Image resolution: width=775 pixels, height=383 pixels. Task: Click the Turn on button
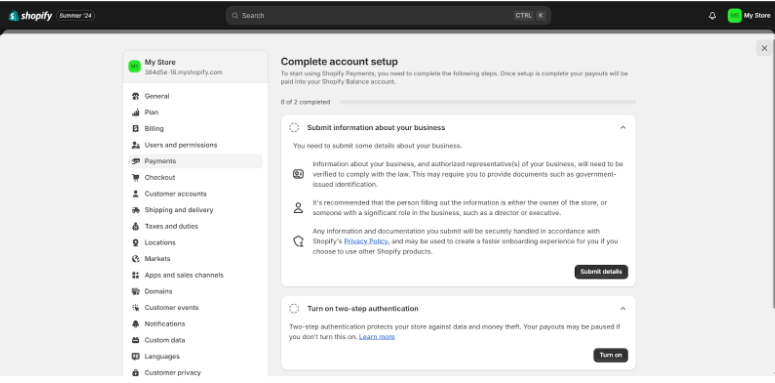(x=611, y=355)
